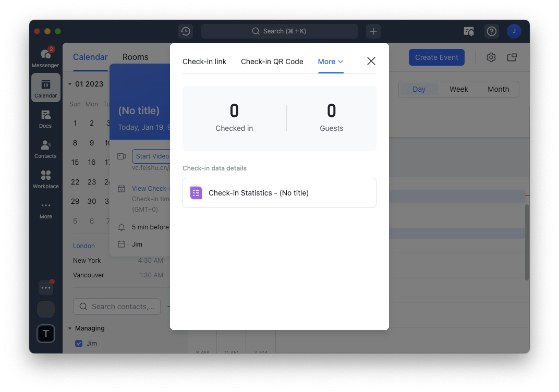The width and height of the screenshot is (559, 392).
Task: Close the check-in dialog
Action: coord(371,61)
